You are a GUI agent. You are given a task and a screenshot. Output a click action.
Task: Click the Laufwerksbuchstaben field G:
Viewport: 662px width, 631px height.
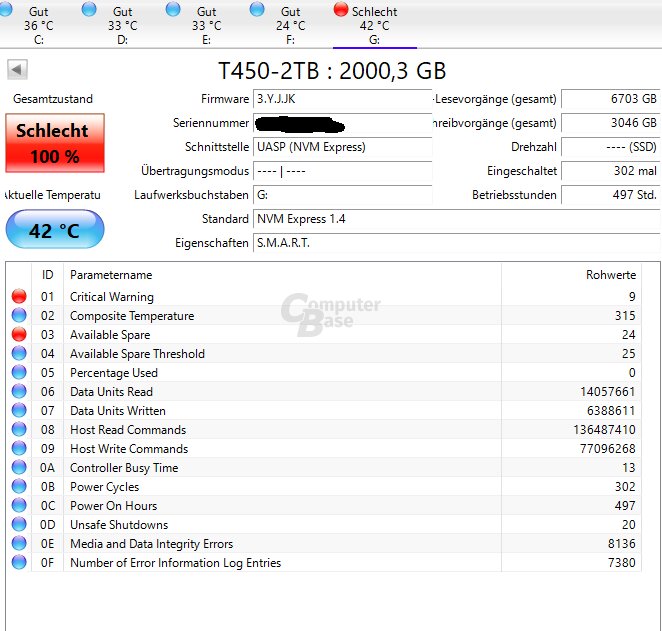(x=342, y=195)
